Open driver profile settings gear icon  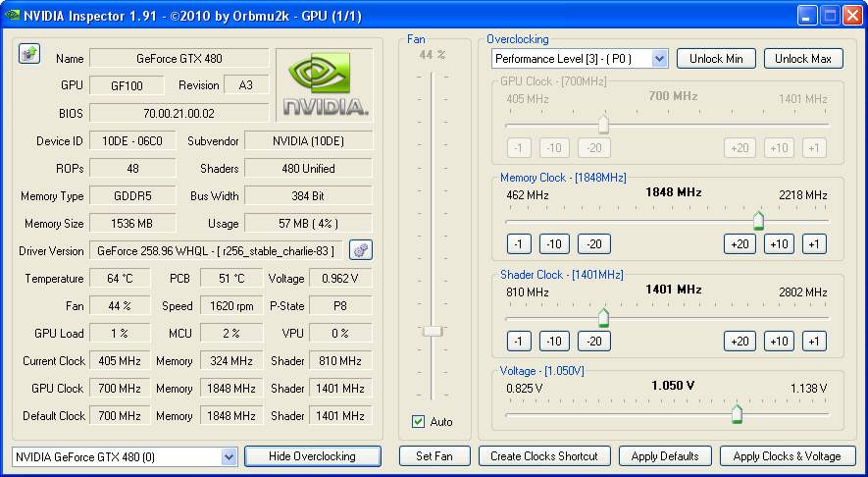click(x=361, y=250)
